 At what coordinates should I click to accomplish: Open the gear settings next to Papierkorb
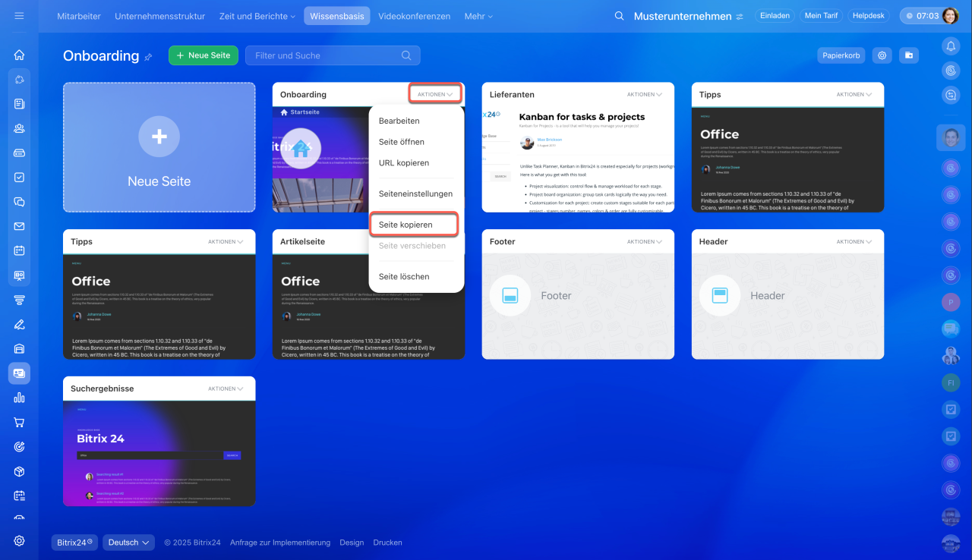(882, 55)
